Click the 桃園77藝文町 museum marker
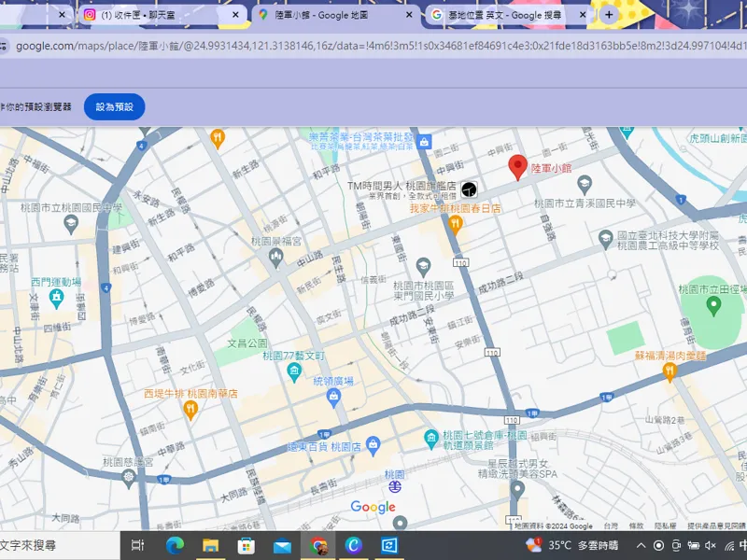Image resolution: width=747 pixels, height=560 pixels. [x=294, y=372]
